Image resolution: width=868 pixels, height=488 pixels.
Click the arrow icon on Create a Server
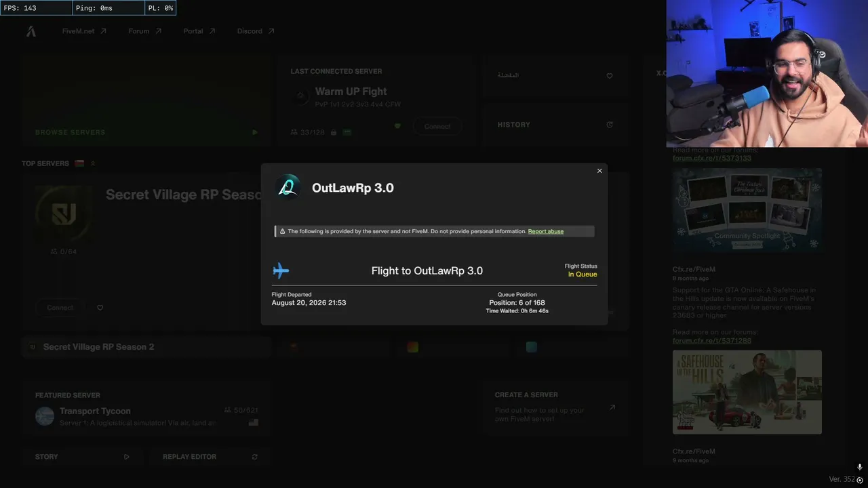point(612,407)
